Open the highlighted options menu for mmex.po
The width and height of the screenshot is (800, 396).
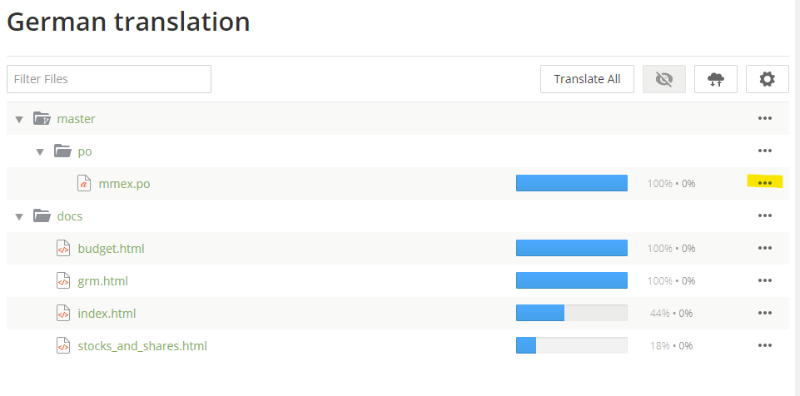(x=764, y=183)
